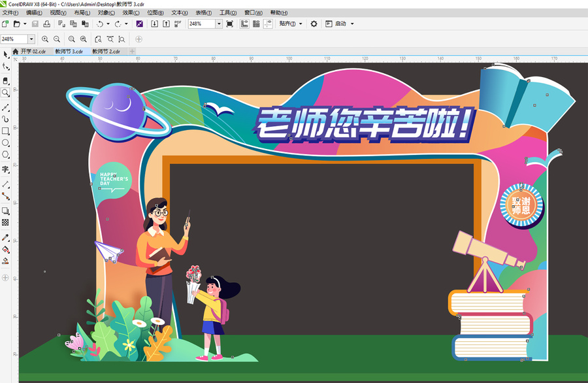Create a new document
The height and width of the screenshot is (383, 588).
click(5, 24)
